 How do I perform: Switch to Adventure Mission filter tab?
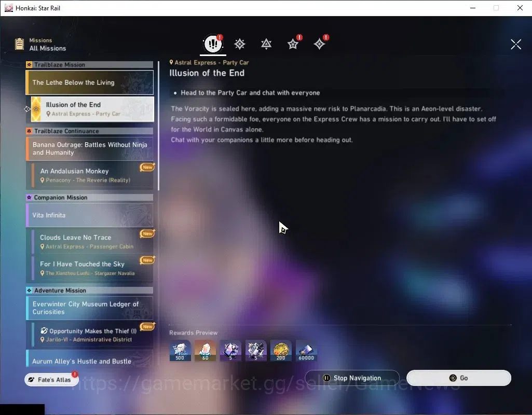click(x=319, y=44)
